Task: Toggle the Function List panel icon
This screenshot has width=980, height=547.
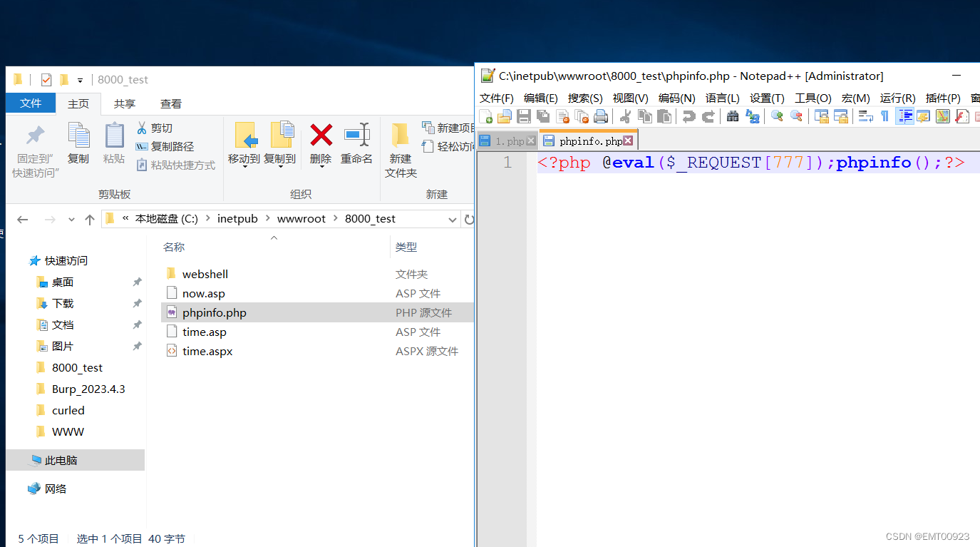Action: point(963,116)
